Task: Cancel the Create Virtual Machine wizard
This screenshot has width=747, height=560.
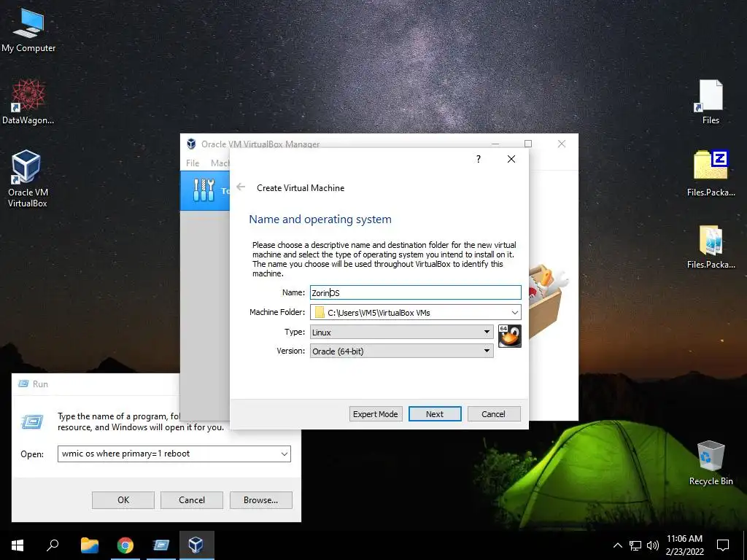Action: tap(494, 414)
